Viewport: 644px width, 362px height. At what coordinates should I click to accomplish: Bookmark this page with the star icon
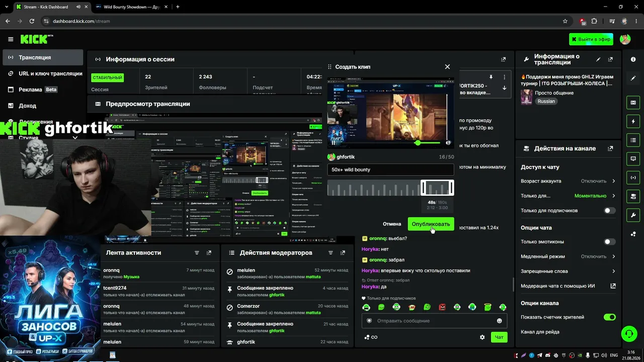(565, 21)
